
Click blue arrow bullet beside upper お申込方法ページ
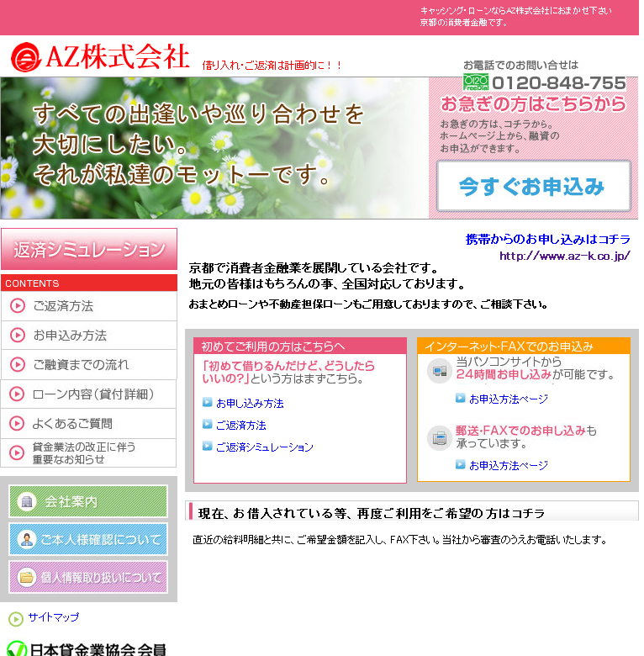tap(461, 398)
